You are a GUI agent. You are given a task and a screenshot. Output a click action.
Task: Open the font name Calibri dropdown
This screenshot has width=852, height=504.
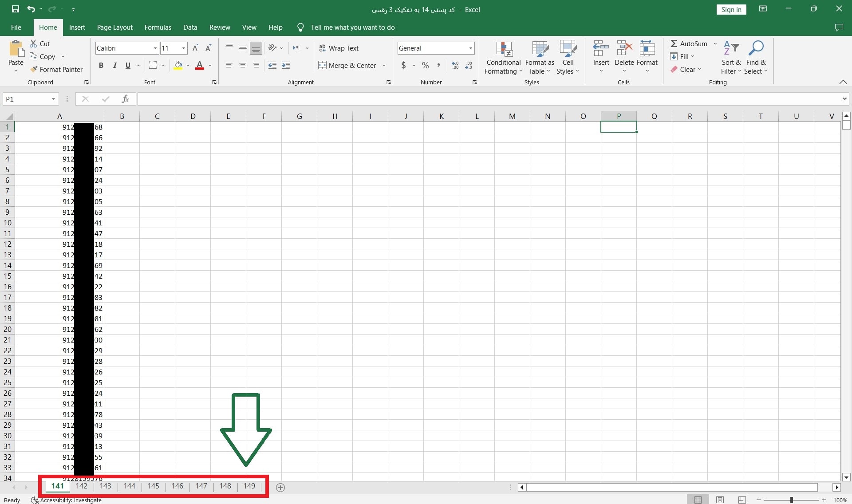tap(155, 48)
